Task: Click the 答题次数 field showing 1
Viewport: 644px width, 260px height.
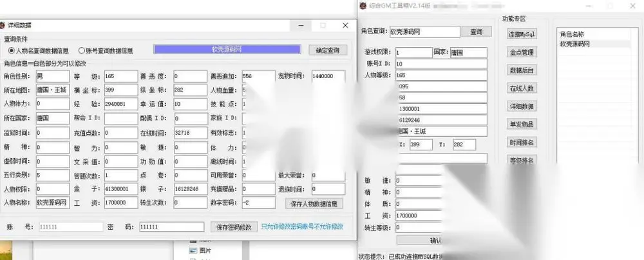Action: pyautogui.click(x=121, y=175)
